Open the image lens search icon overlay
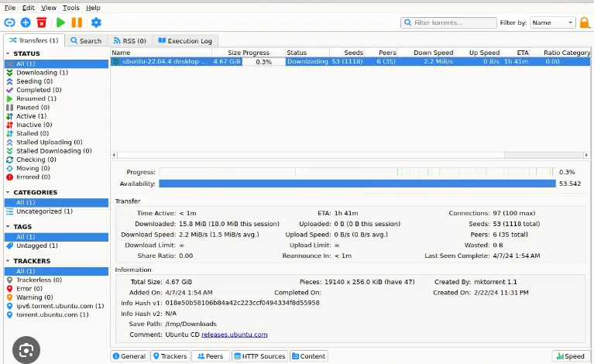Image resolution: width=594 pixels, height=364 pixels. coord(26,351)
